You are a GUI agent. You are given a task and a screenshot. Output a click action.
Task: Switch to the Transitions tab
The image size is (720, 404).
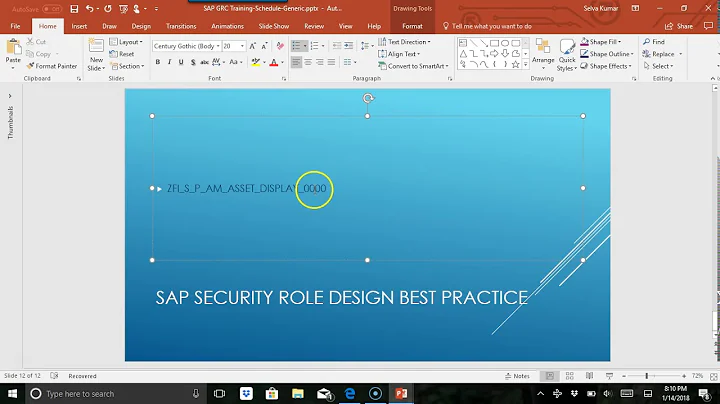(x=181, y=26)
